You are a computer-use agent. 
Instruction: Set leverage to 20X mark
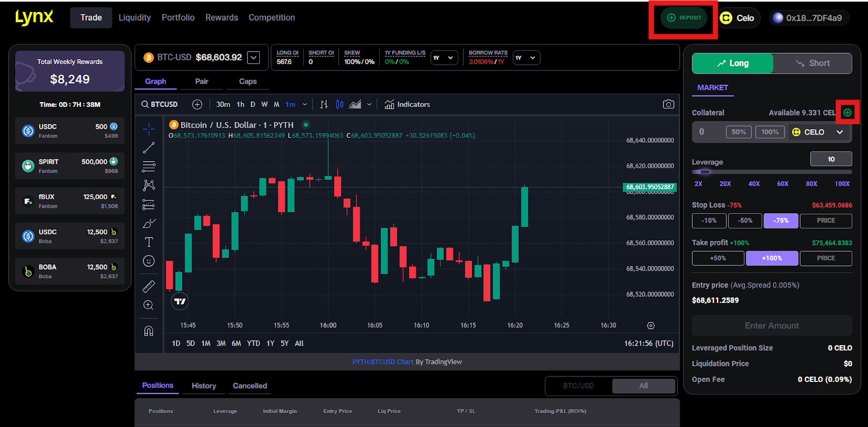725,184
